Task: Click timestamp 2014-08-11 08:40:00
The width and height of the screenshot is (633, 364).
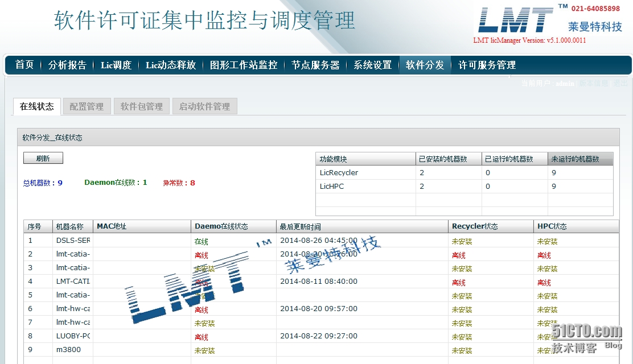Action: 319,282
